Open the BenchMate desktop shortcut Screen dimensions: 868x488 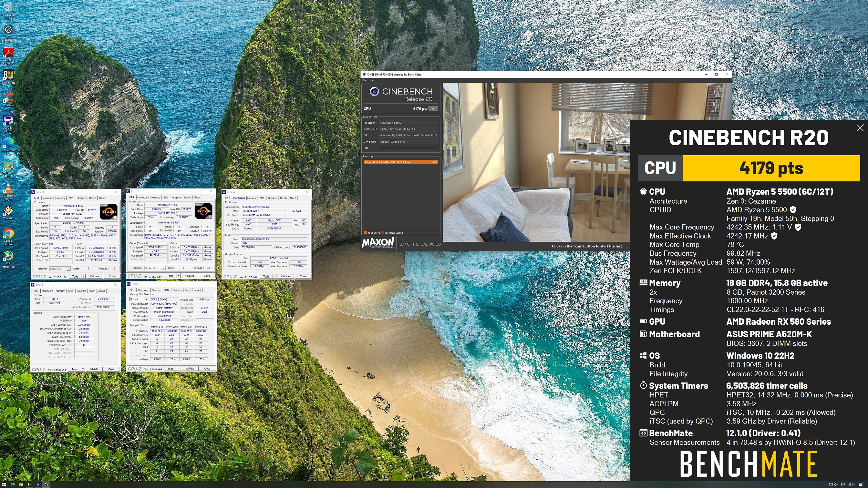coord(8,76)
